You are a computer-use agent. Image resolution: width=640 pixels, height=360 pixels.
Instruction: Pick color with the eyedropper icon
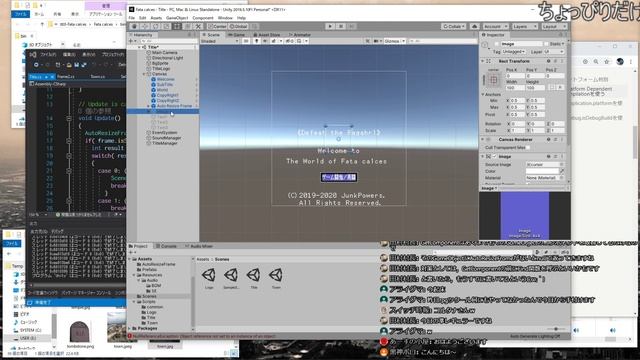(562, 171)
